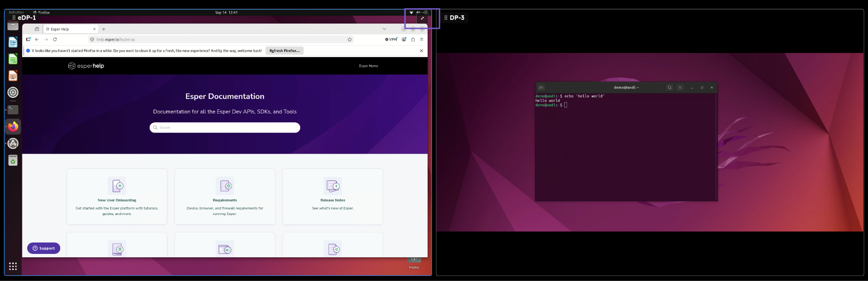Click the eDP-1 display label
868x281 pixels.
27,18
